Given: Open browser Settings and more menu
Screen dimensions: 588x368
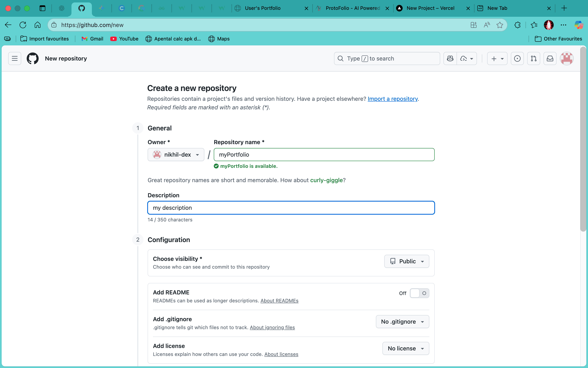Looking at the screenshot, I should [563, 25].
